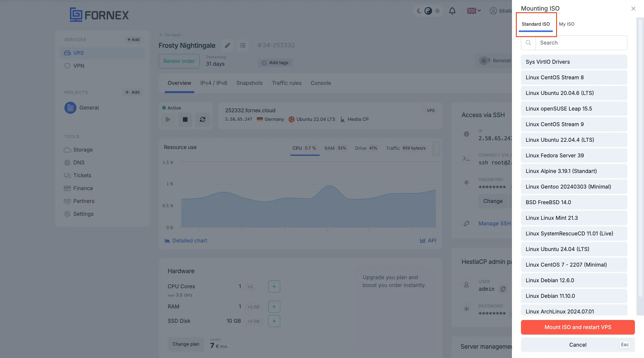Select Linux Fedora Server 39 ISO
The width and height of the screenshot is (644, 358).
tap(574, 156)
